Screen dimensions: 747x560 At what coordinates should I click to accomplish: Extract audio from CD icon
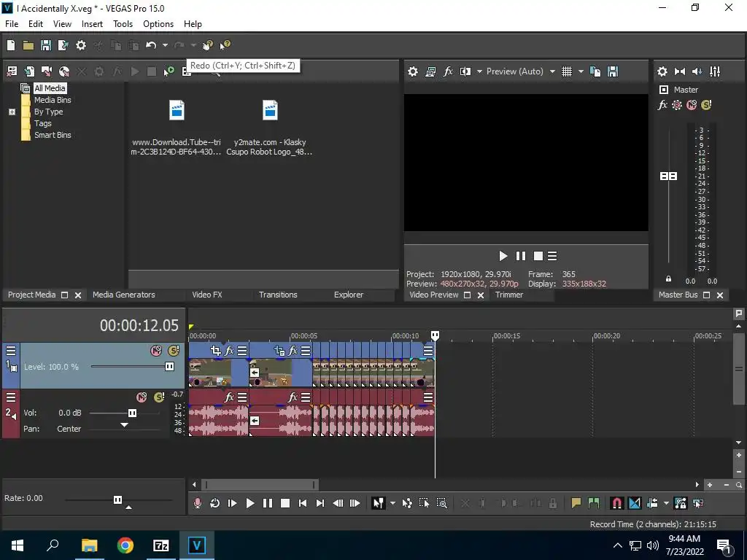pyautogui.click(x=64, y=71)
